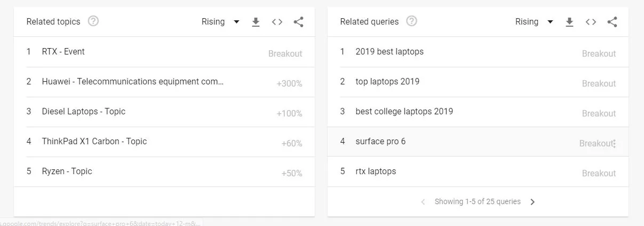Viewport: 644px width, 226px height.
Task: Go to next page of queries
Action: [x=532, y=202]
